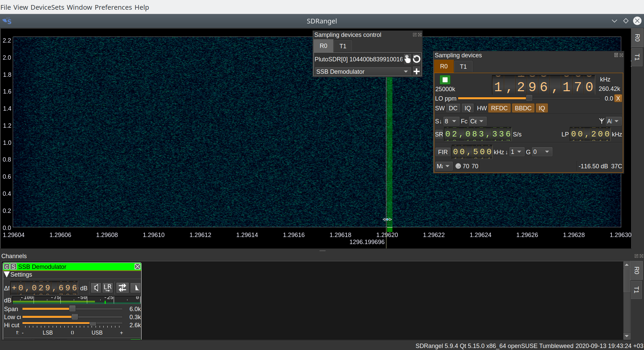Click the filter shape icon in demodulator
The width and height of the screenshot is (644, 350).
click(x=136, y=288)
